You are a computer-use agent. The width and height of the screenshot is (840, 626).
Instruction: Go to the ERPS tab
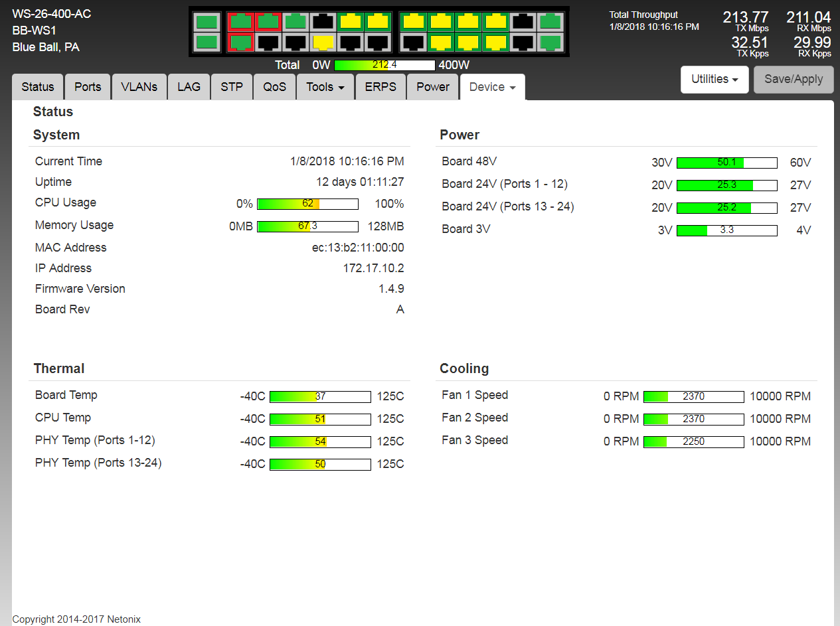[x=380, y=87]
